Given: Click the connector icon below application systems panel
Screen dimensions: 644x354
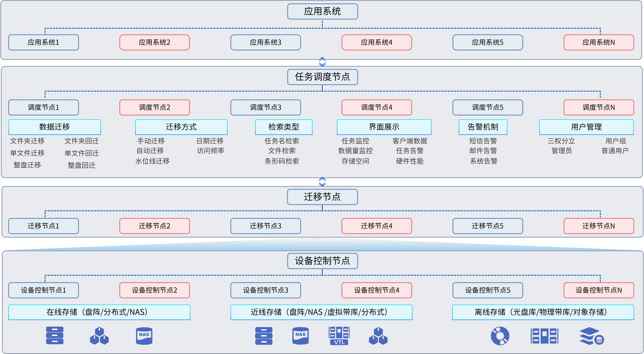Looking at the screenshot, I should coord(322,62).
